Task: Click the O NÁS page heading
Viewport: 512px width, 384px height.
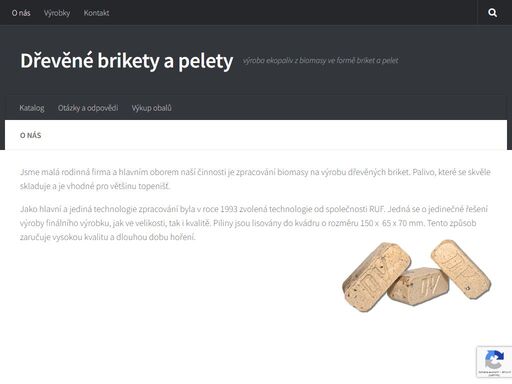Action: pos(30,135)
